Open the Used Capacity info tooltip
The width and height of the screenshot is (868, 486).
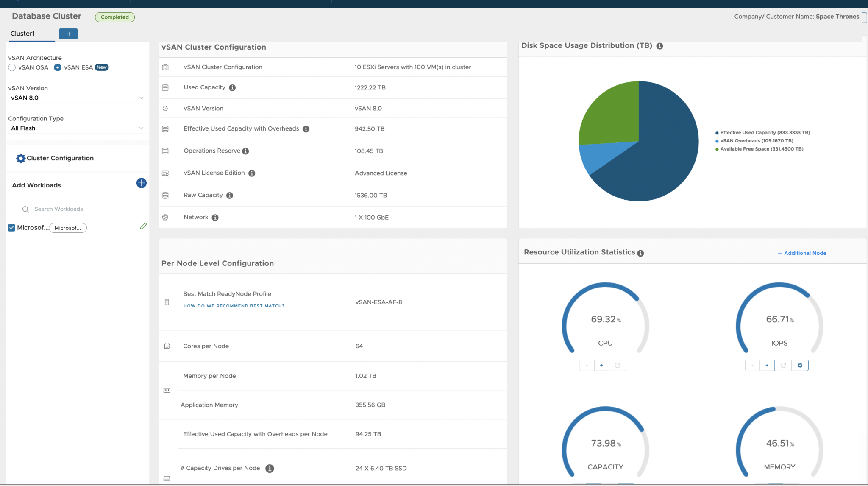[232, 88]
